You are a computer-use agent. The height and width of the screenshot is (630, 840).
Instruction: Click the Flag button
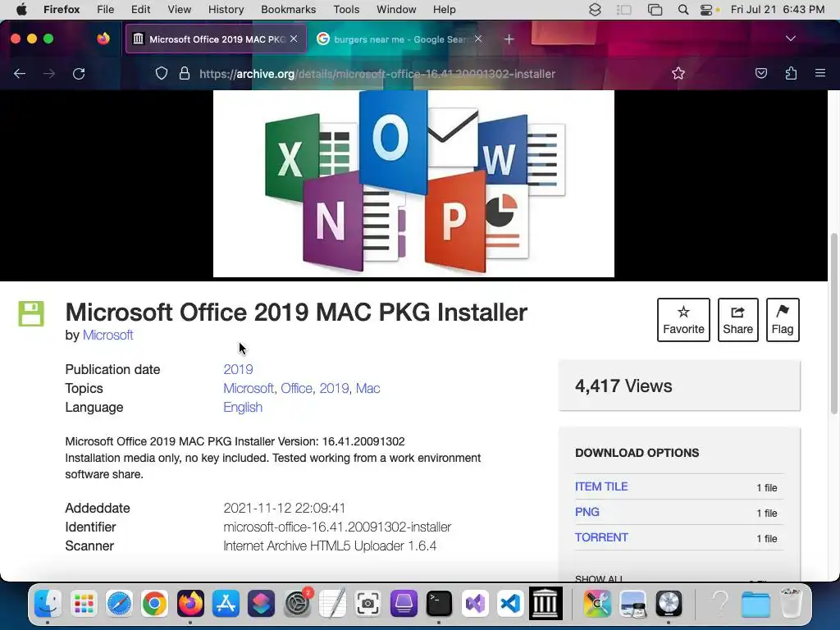[782, 320]
